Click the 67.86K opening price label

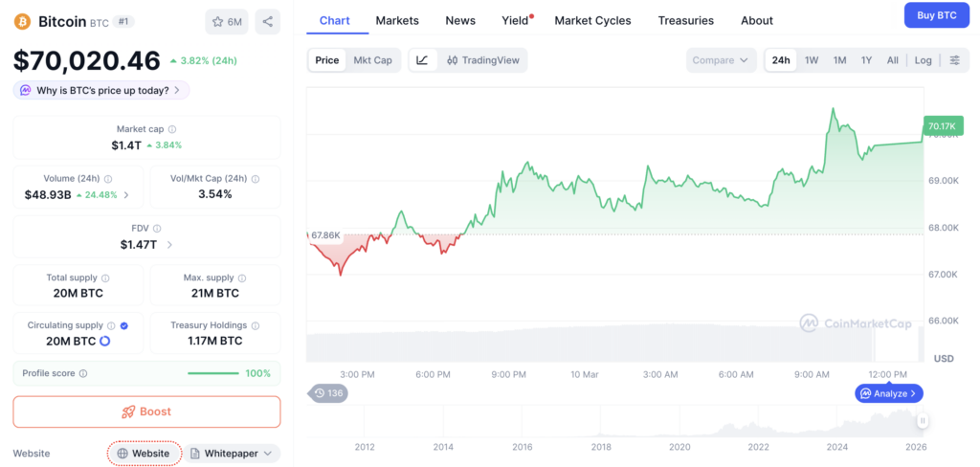(325, 235)
